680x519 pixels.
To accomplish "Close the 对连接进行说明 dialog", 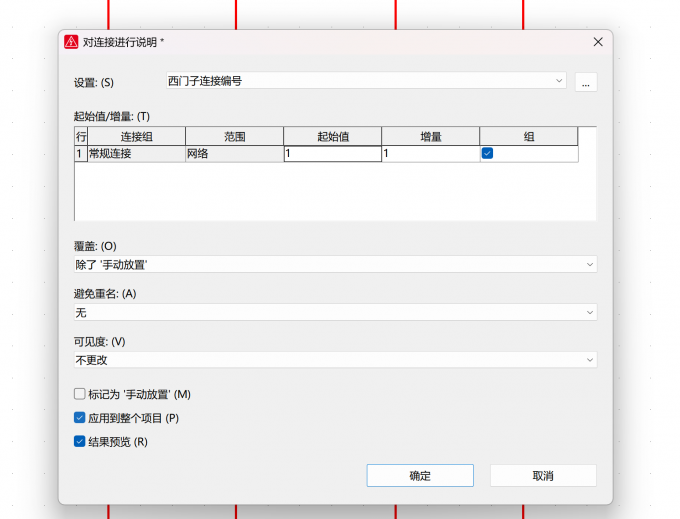I will click(598, 42).
